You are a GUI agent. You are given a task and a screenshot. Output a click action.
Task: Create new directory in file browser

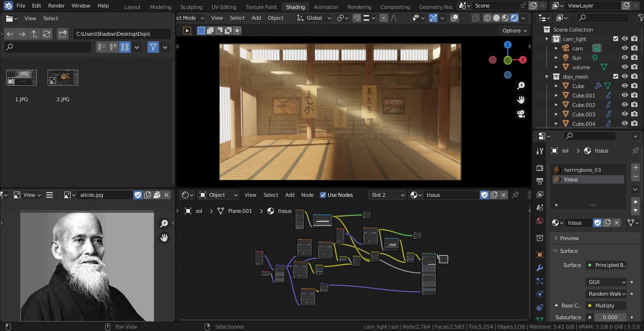63,34
